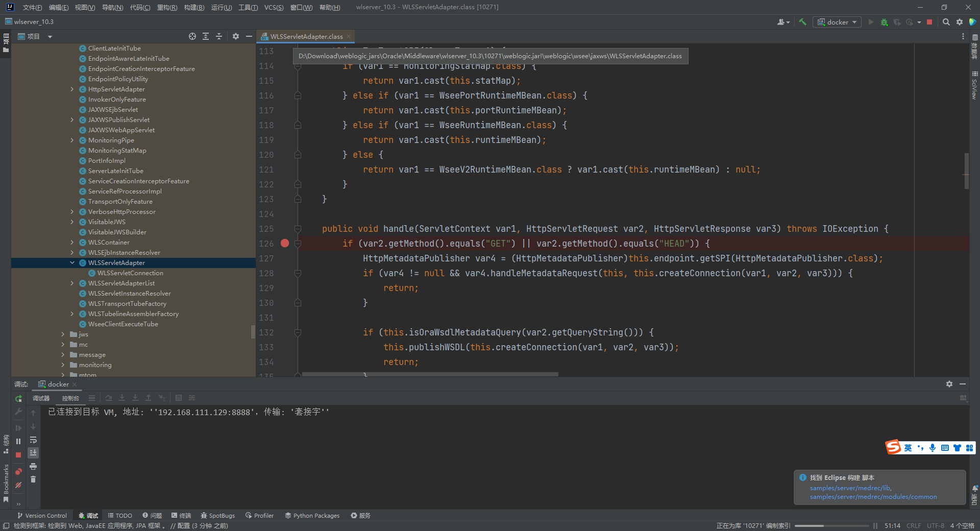The width and height of the screenshot is (980, 531).
Task: Toggle status bar tool window quick-access icon
Action: coord(6,526)
